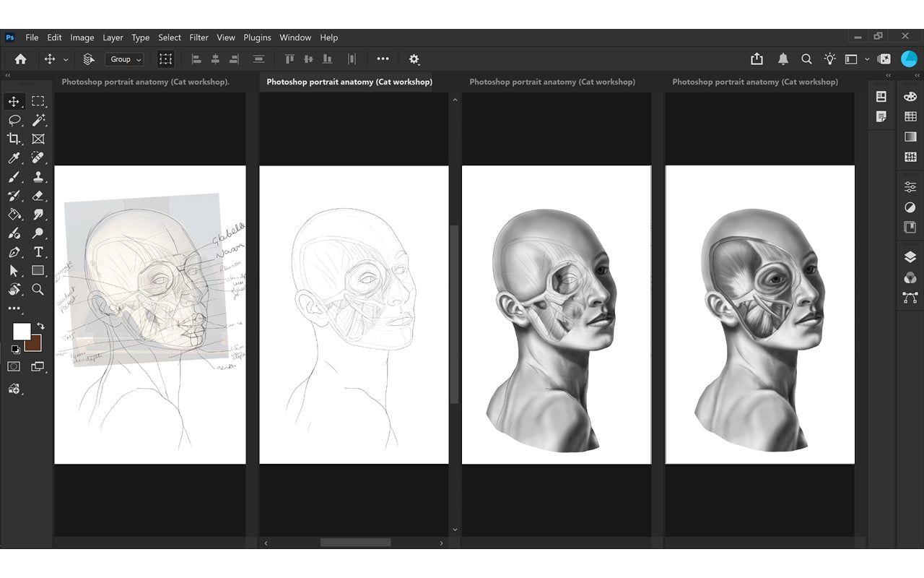Toggle Auto-Select layer icon in options bar
Viewport: 924px width, 578px height.
tap(89, 59)
